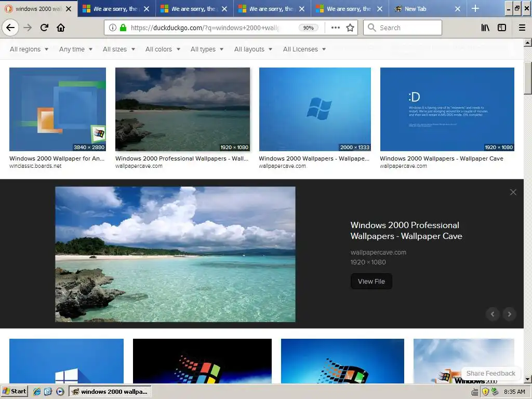532x399 pixels.
Task: Click the network connection tray icon
Action: coord(495,392)
